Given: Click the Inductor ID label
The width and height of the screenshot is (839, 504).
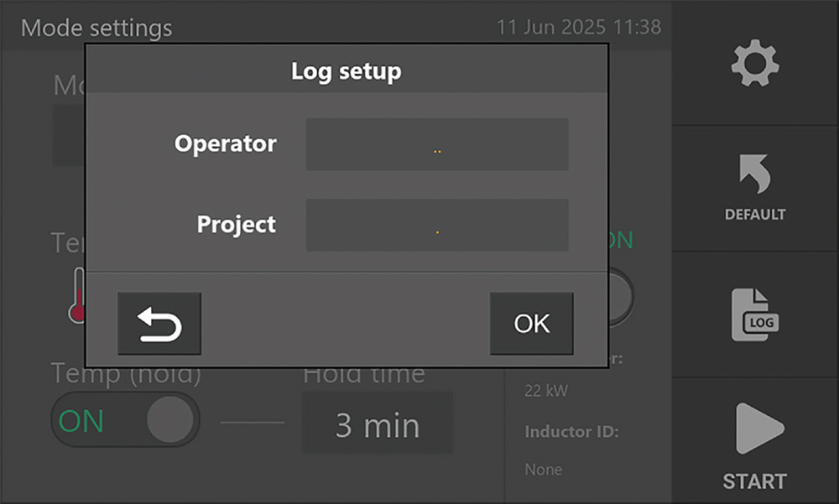Looking at the screenshot, I should point(571,432).
